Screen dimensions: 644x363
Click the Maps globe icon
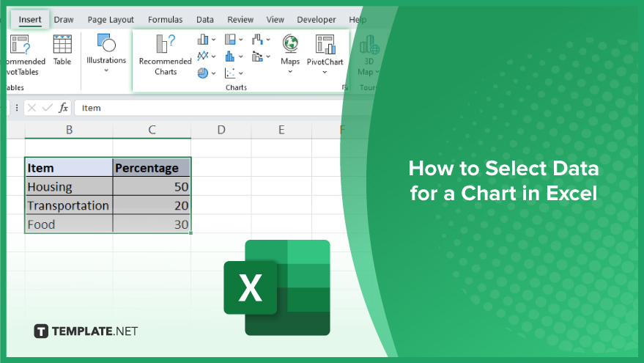click(x=290, y=43)
